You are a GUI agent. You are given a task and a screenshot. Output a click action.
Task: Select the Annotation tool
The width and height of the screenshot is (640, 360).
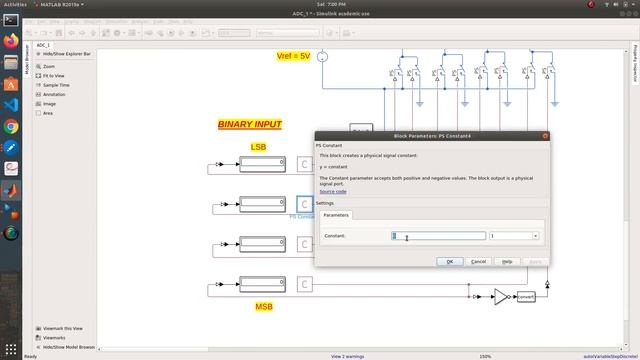[51, 94]
